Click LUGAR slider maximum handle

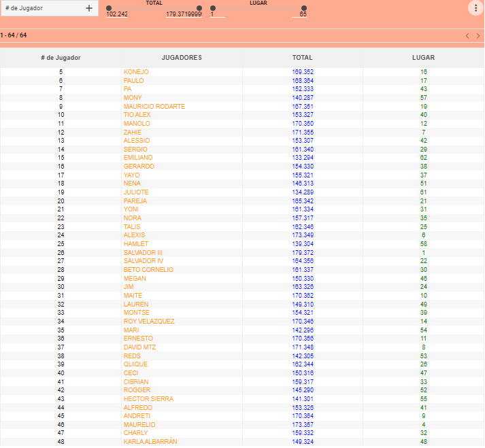(x=304, y=8)
